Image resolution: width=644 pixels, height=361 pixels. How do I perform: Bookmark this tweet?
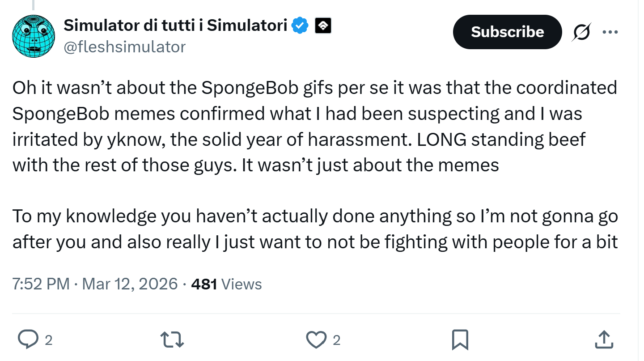point(460,340)
